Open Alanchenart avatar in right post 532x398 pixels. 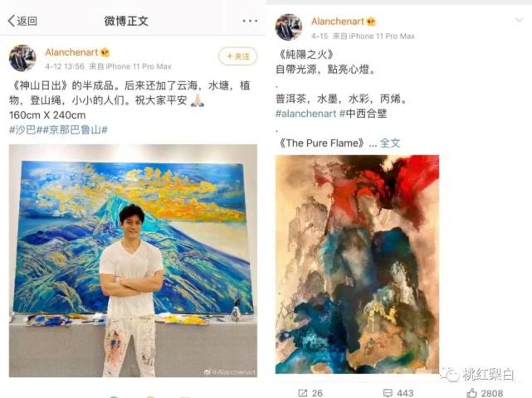(x=289, y=27)
